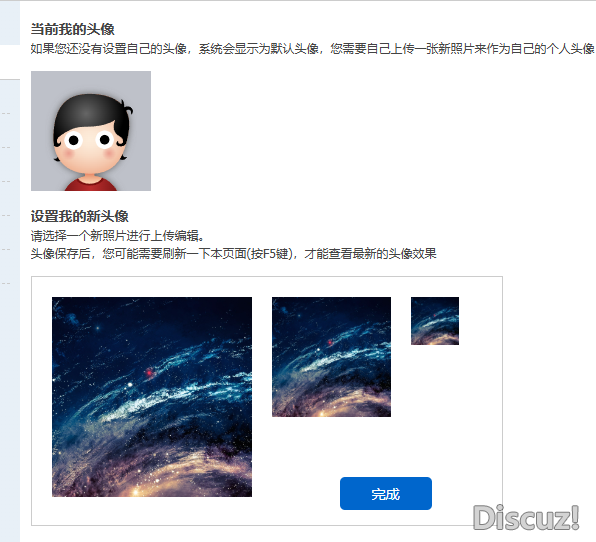Click the cartoon avatar's black hair
Screen dimensions: 596x542
pos(91,110)
